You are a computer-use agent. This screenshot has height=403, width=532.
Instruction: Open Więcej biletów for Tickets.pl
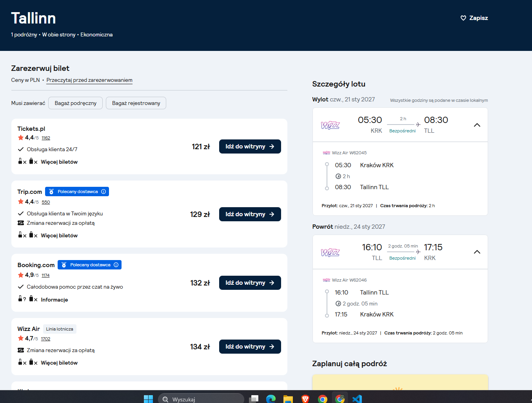(59, 162)
